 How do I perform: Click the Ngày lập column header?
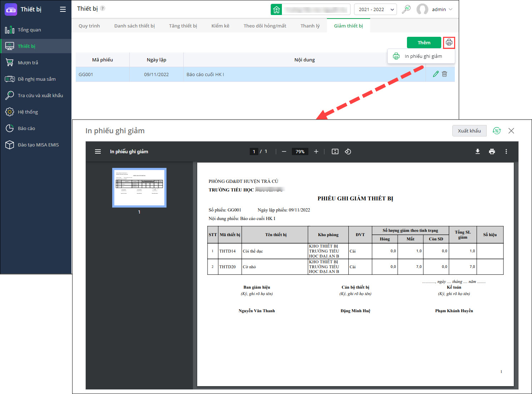[x=156, y=60]
